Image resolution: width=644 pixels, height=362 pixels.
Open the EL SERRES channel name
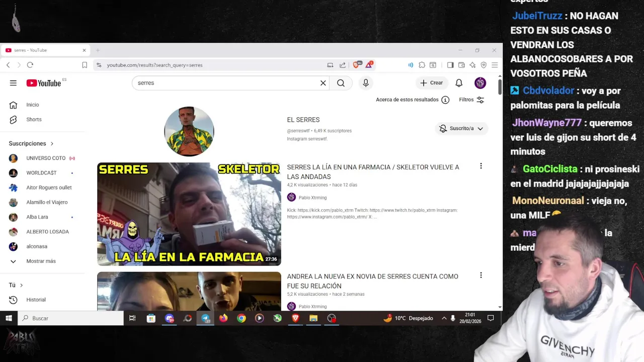coord(303,120)
